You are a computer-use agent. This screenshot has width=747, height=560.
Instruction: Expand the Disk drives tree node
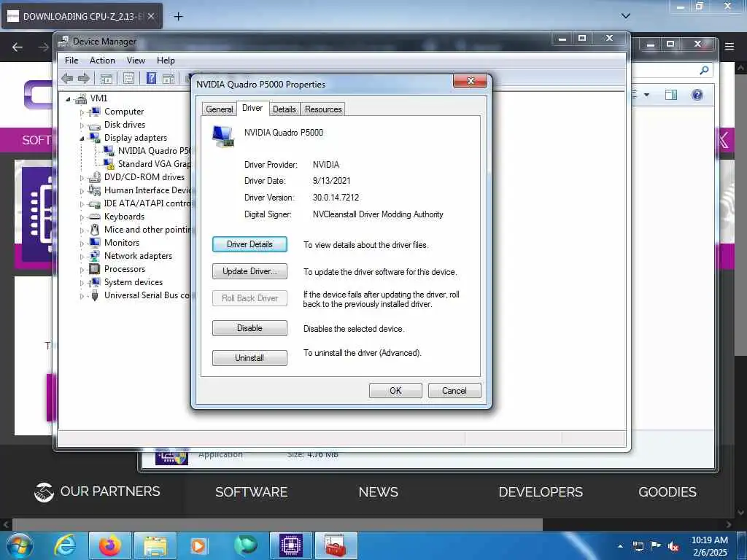[82, 125]
